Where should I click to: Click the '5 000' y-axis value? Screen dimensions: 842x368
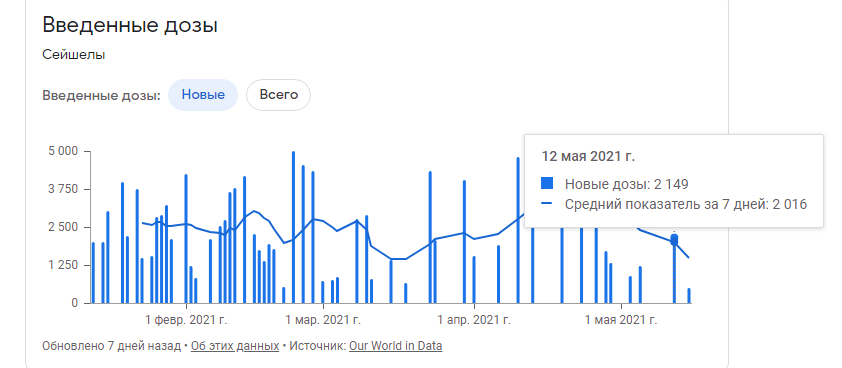click(x=63, y=151)
